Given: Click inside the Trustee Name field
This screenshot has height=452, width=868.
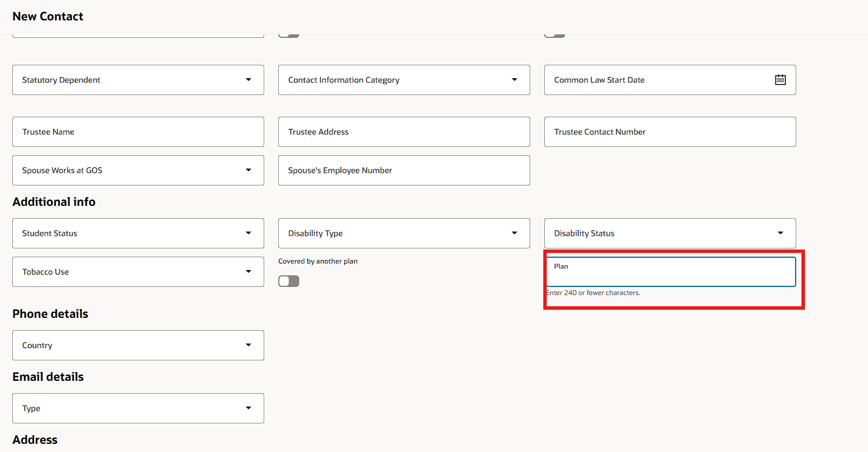Looking at the screenshot, I should 138,132.
